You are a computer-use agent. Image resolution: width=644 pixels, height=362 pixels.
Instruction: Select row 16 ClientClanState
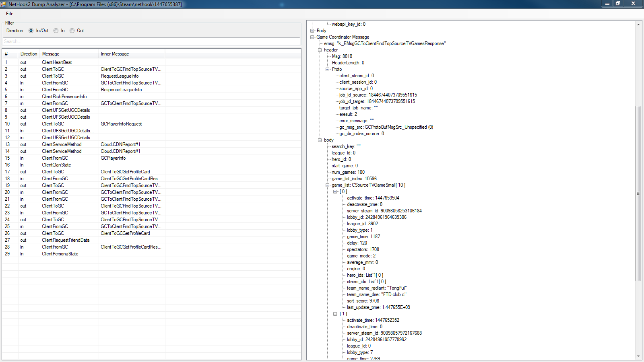pyautogui.click(x=151, y=165)
